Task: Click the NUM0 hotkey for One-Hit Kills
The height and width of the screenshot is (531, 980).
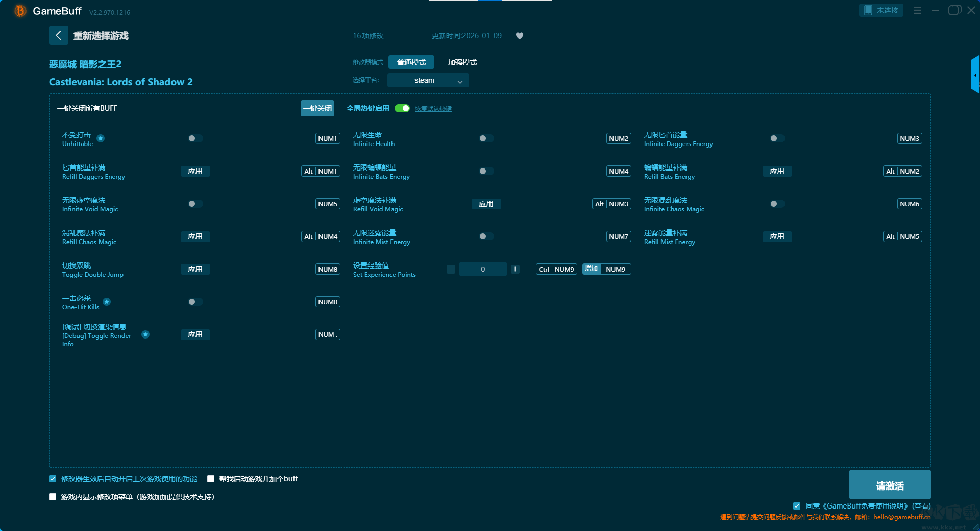Action: 328,302
